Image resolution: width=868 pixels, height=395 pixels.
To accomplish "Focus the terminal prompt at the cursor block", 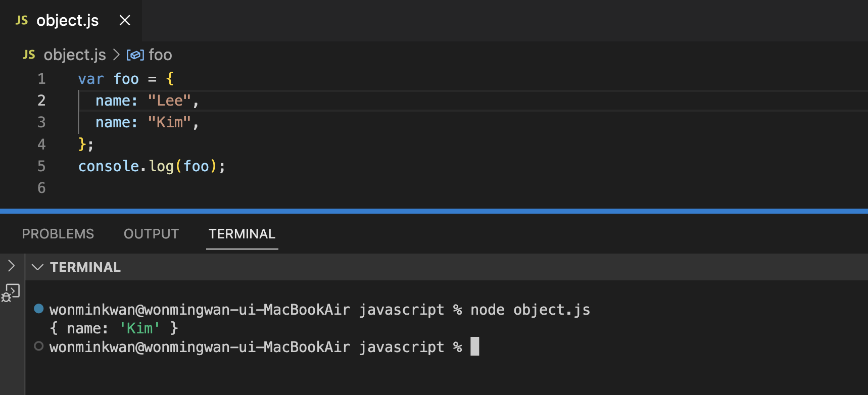I will click(x=474, y=347).
